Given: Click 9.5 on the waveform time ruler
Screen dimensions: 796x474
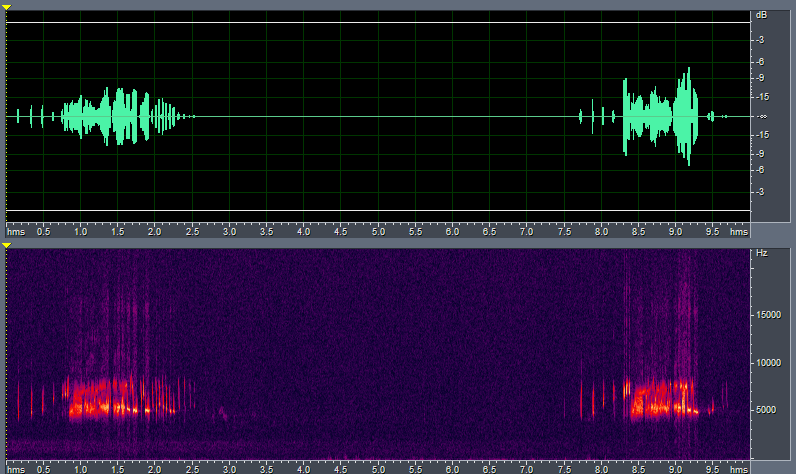Looking at the screenshot, I should point(712,231).
